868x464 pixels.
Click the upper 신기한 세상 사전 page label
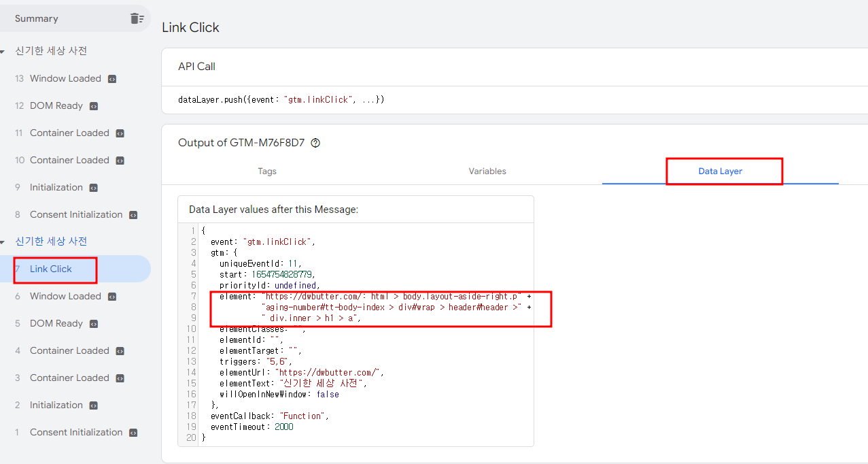pyautogui.click(x=51, y=51)
